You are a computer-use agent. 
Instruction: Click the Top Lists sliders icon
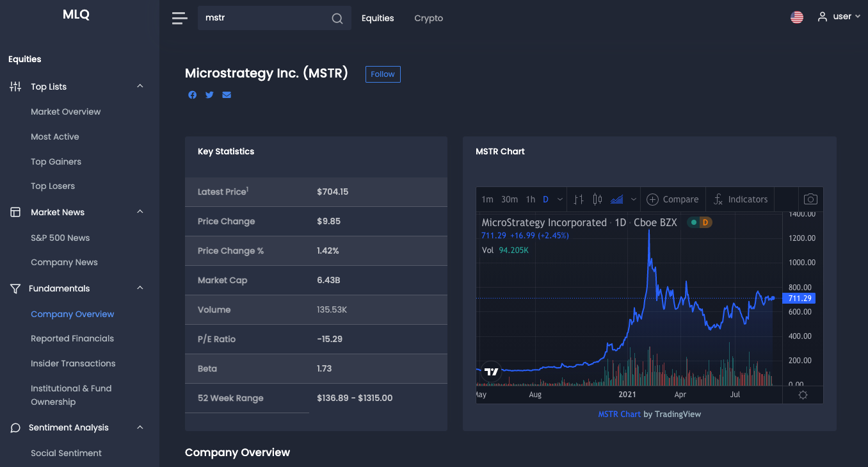coord(15,86)
